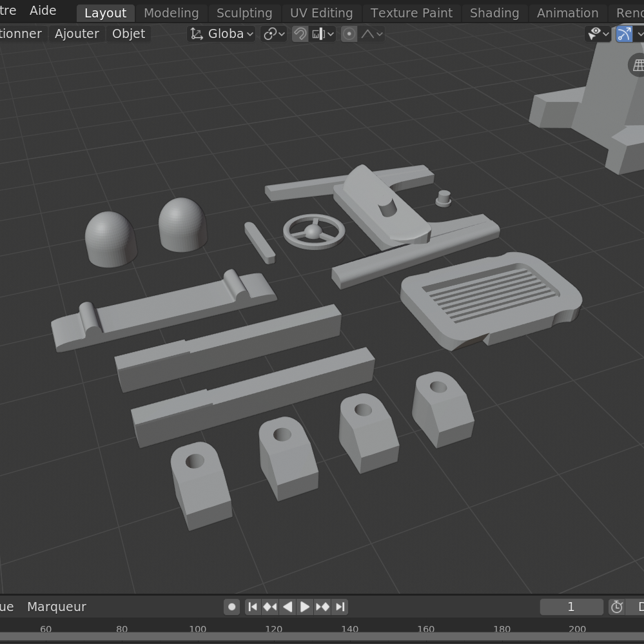The width and height of the screenshot is (644, 644).
Task: Switch to the Texture Paint workspace tab
Action: (411, 13)
